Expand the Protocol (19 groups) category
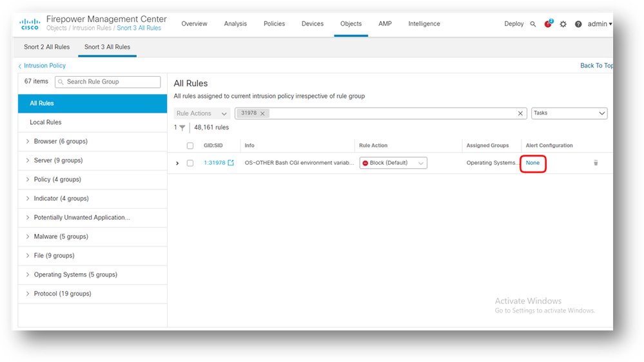644x362 pixels. click(x=28, y=294)
